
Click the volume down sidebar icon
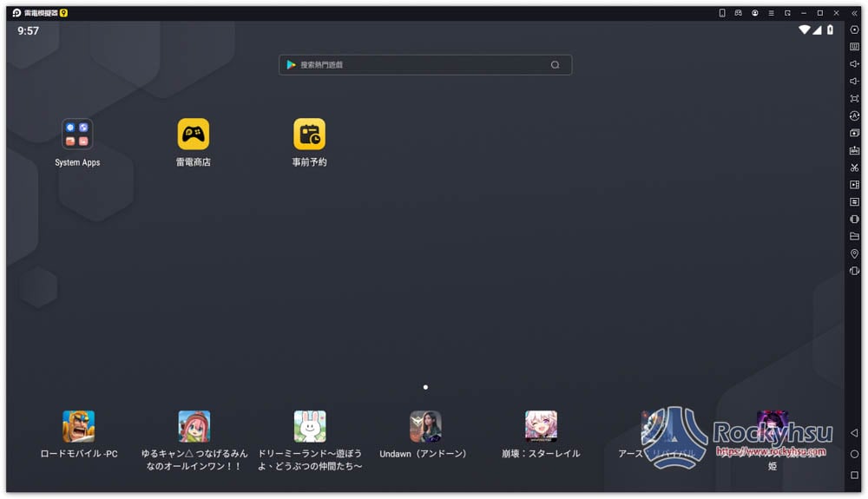(854, 82)
